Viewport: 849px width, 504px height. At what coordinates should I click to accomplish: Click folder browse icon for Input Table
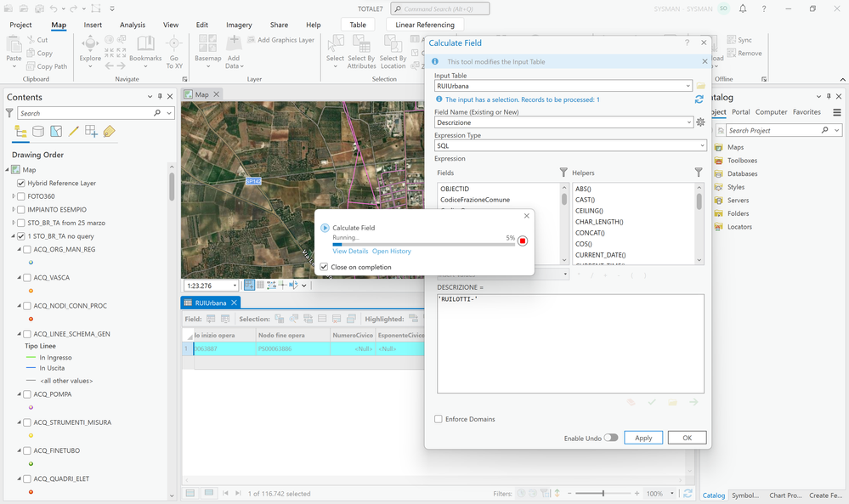coord(701,86)
